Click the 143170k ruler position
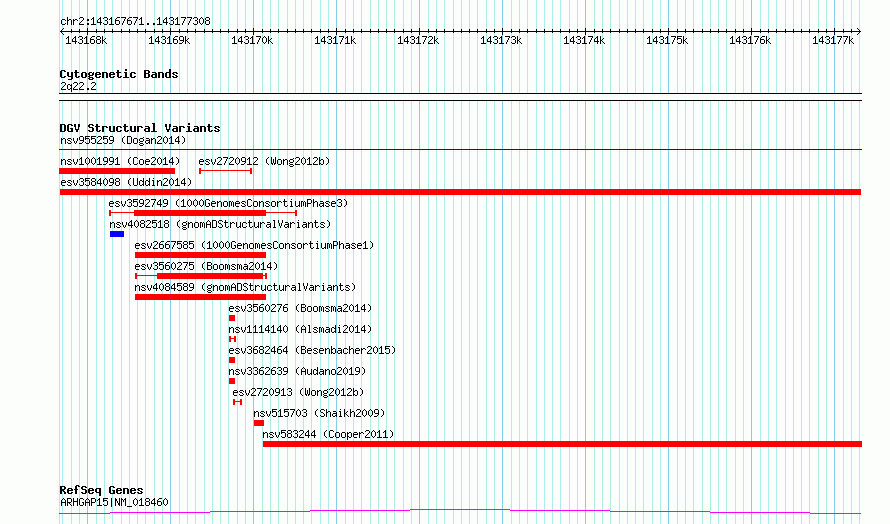The width and height of the screenshot is (890, 524). click(x=252, y=40)
